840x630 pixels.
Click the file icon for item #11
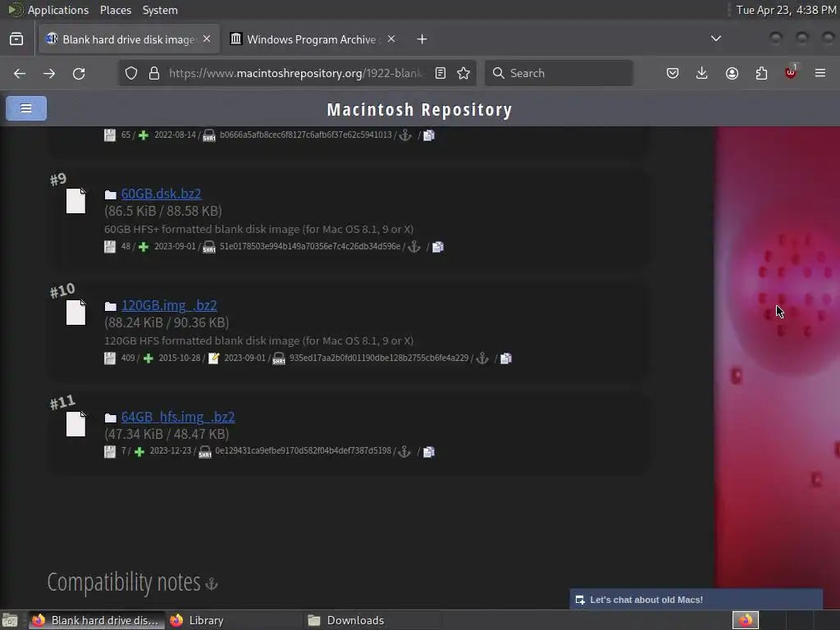point(75,424)
